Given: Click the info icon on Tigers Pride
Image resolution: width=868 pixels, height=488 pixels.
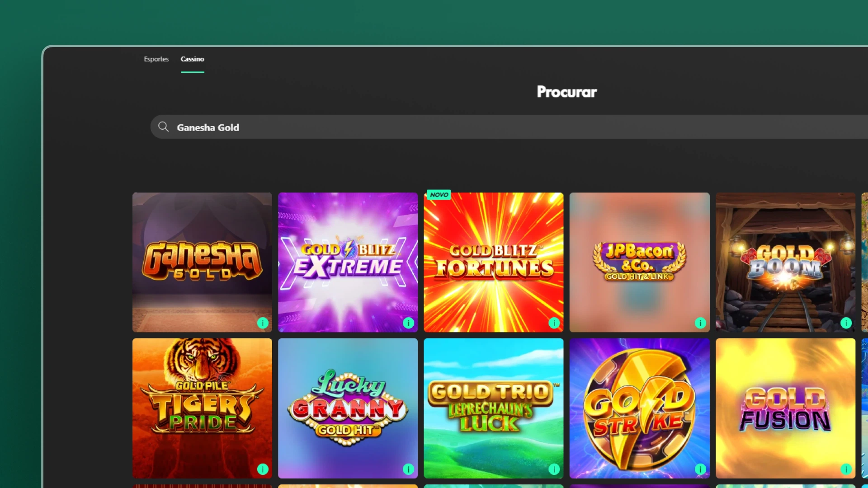Looking at the screenshot, I should pos(263,469).
